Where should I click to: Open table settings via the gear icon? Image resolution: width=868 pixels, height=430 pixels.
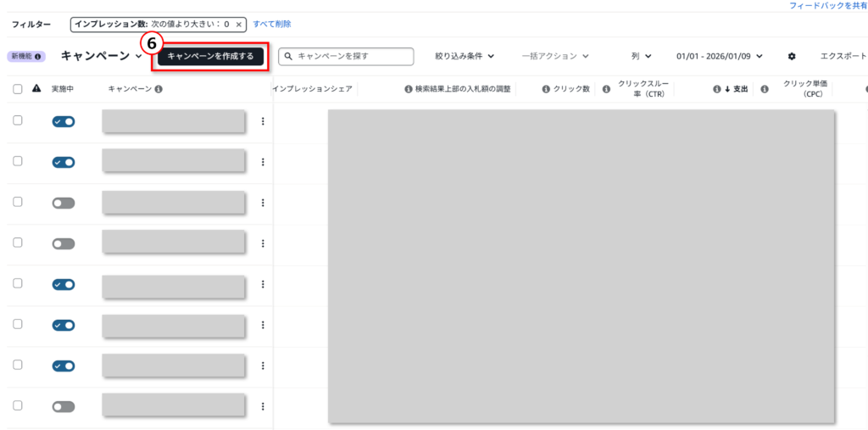coord(792,56)
